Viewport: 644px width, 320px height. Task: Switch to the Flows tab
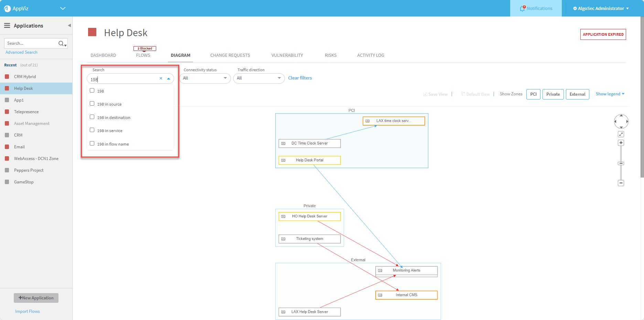pos(143,55)
